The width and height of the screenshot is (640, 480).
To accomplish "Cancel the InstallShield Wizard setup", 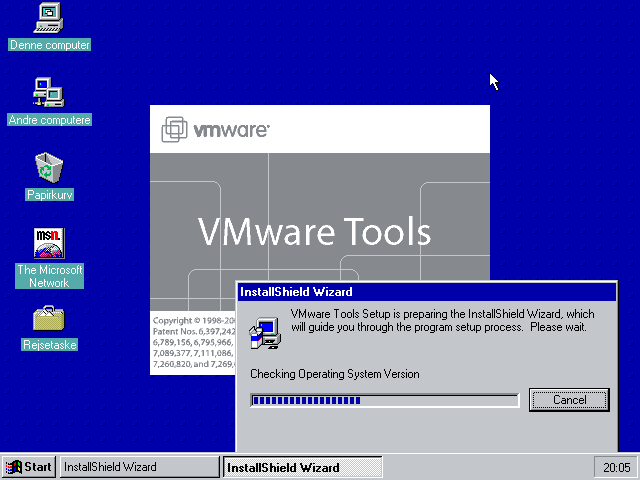I will (569, 400).
